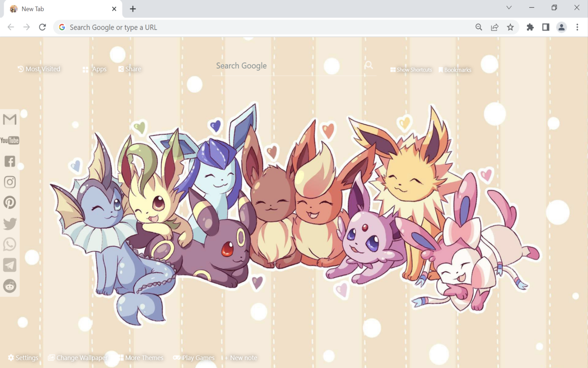Open More Themes link
The image size is (588, 368).
tap(140, 358)
